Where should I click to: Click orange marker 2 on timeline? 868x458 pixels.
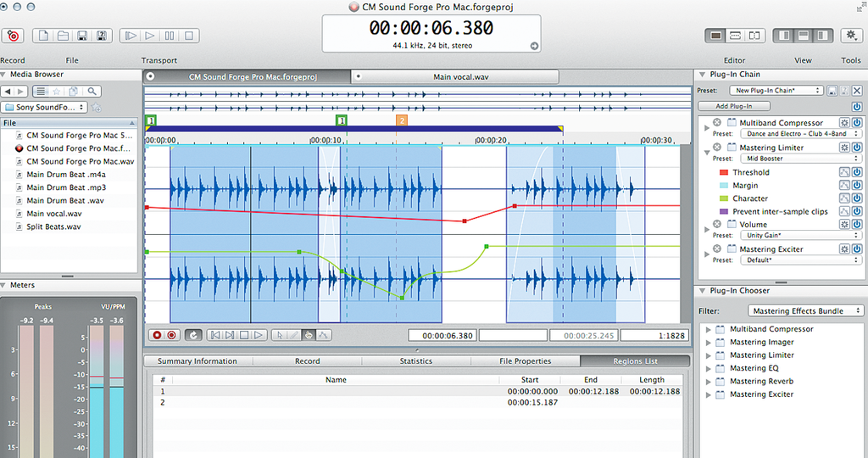402,120
